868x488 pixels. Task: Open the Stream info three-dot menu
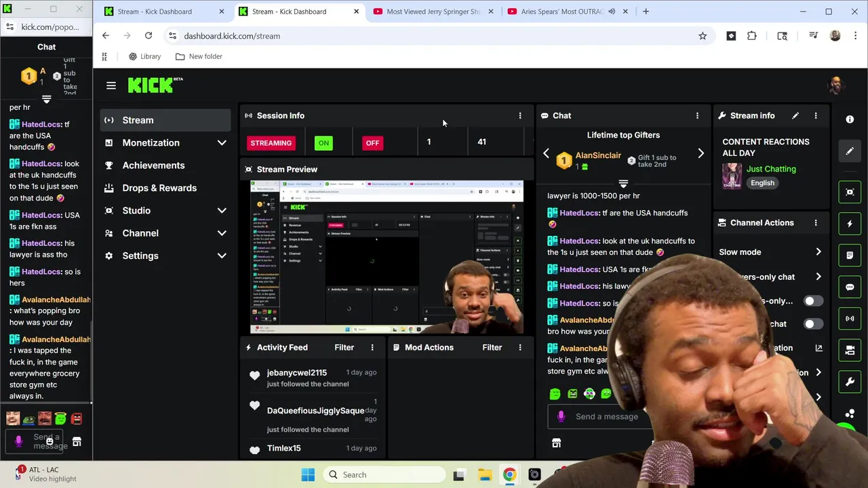point(816,116)
